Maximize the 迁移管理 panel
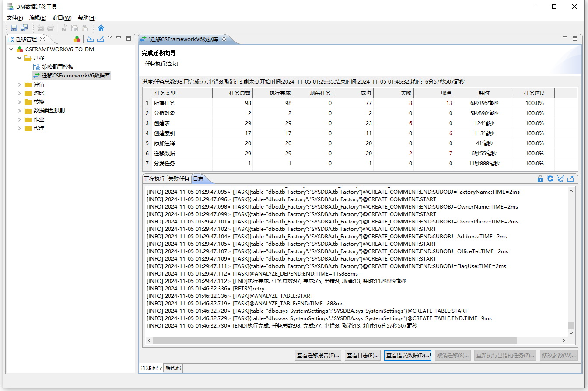588x391 pixels. 129,38
